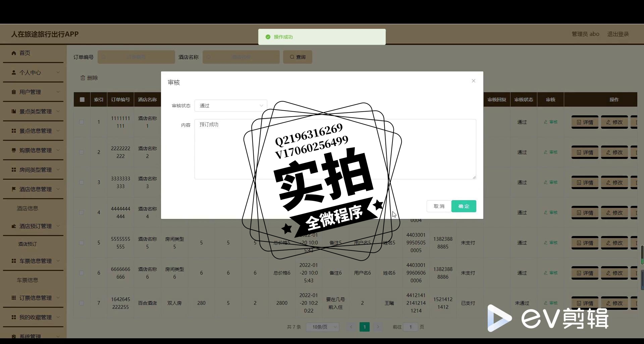The image size is (644, 344).
Task: Click the 购票信息管理 icon
Action: click(x=14, y=150)
